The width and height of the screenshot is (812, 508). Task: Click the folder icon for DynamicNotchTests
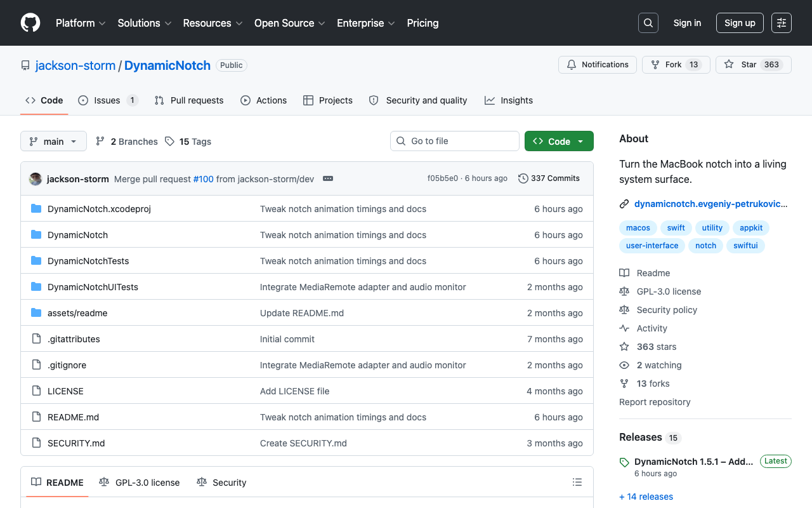pyautogui.click(x=36, y=261)
